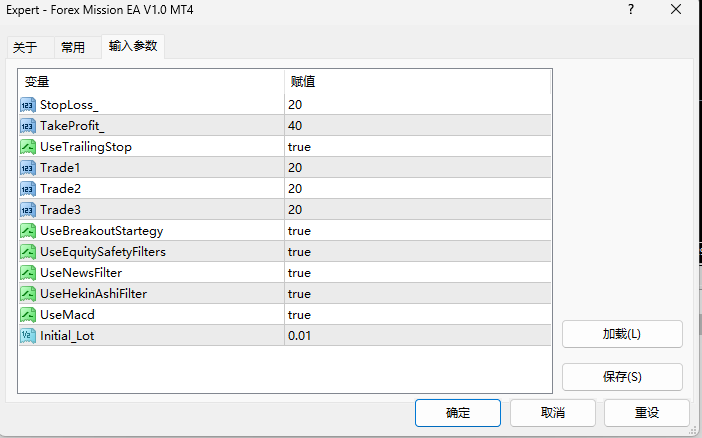
Task: Click the Initial_Lot double variable icon
Action: (x=28, y=336)
